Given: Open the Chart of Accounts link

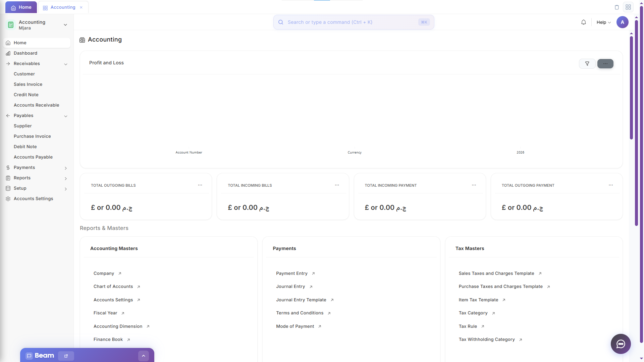Looking at the screenshot, I should coord(113,287).
